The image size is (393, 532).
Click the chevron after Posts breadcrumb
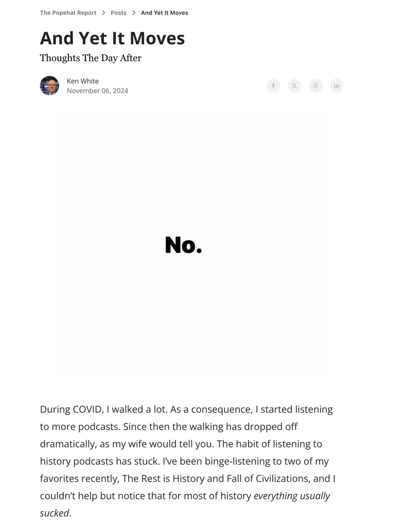pos(134,13)
